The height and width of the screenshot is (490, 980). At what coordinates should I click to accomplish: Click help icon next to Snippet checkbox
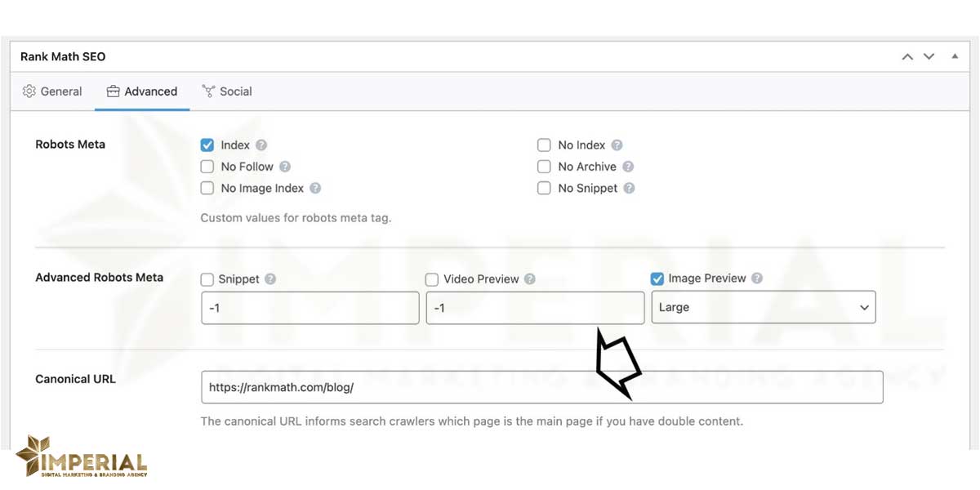coord(270,279)
